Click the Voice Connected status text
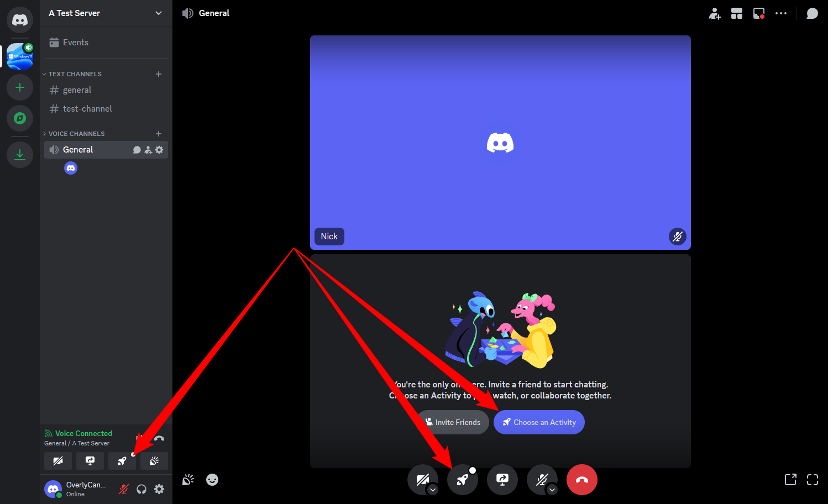This screenshot has height=504, width=828. point(83,433)
